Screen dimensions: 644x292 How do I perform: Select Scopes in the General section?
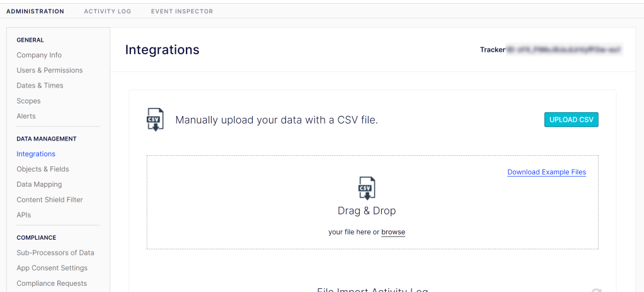click(28, 101)
